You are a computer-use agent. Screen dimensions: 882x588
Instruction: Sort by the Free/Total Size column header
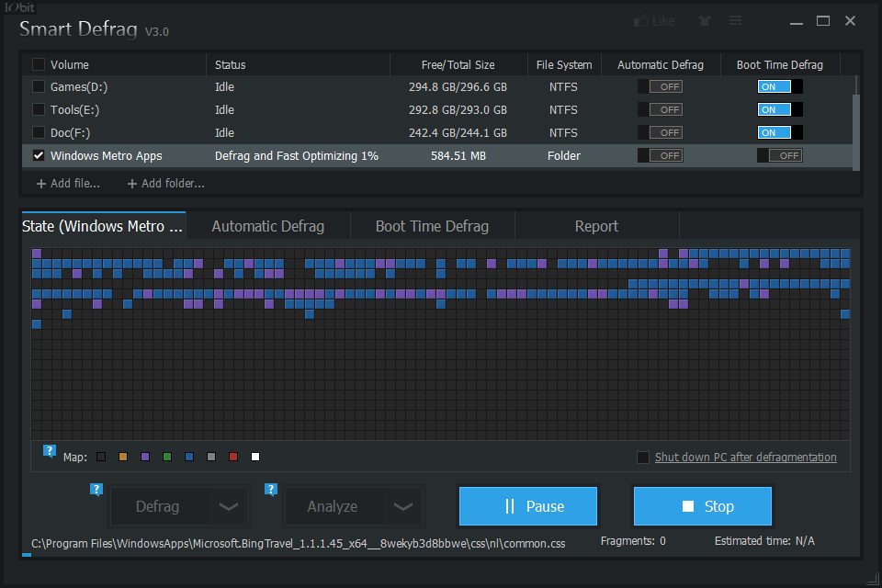458,64
